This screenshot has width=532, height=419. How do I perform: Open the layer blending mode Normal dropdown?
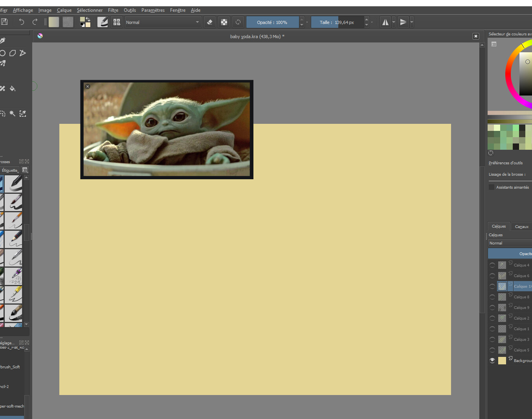[510, 243]
